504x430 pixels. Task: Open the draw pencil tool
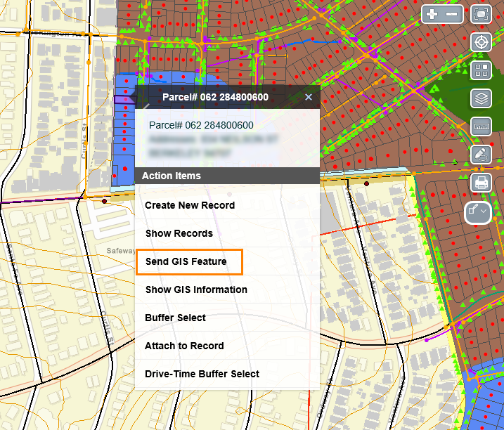pyautogui.click(x=482, y=155)
